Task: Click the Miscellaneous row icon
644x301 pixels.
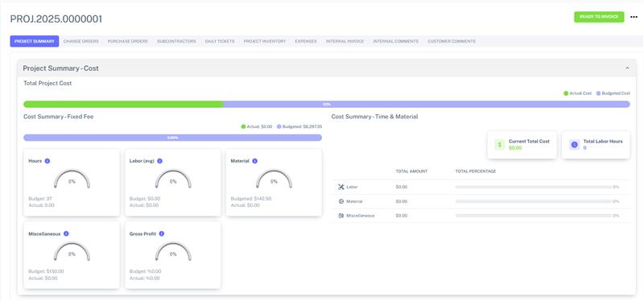Action: pyautogui.click(x=341, y=216)
